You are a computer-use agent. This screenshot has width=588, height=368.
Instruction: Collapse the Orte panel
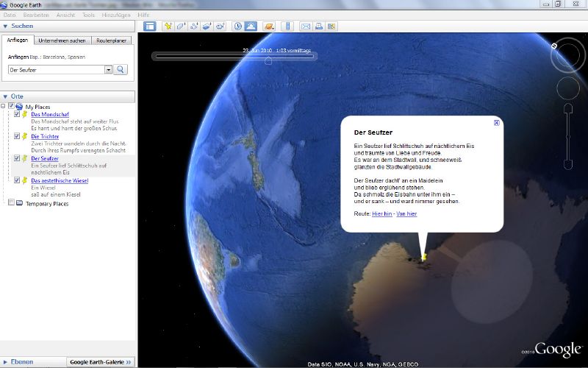[x=5, y=96]
